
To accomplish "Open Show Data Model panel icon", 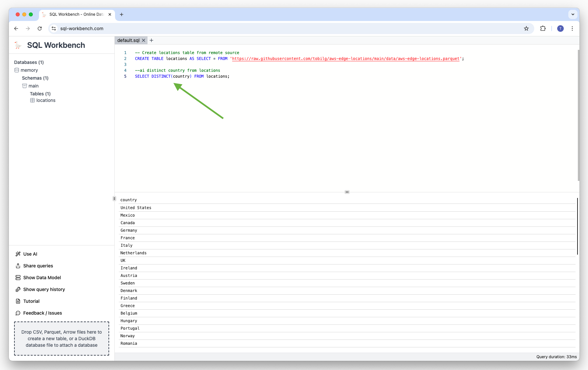I will click(18, 278).
